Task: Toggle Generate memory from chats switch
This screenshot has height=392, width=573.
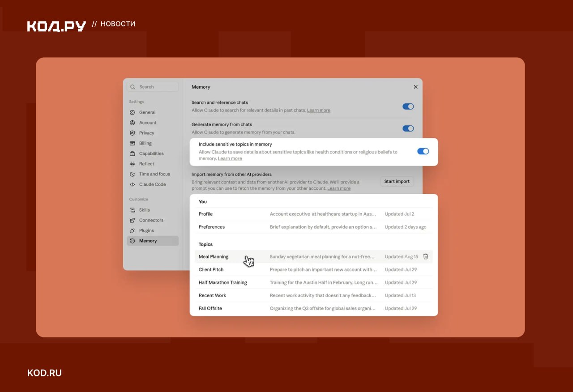Action: point(408,128)
